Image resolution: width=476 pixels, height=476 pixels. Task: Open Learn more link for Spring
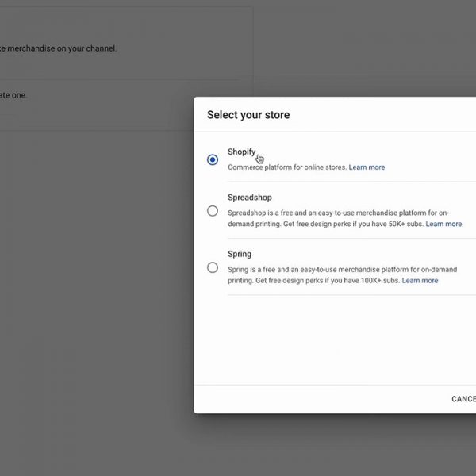(x=420, y=281)
